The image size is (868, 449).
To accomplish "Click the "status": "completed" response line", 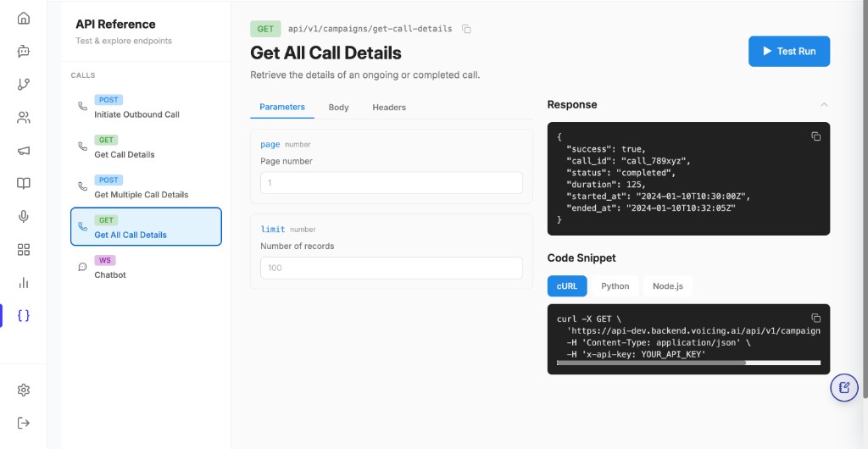I will (x=621, y=173).
